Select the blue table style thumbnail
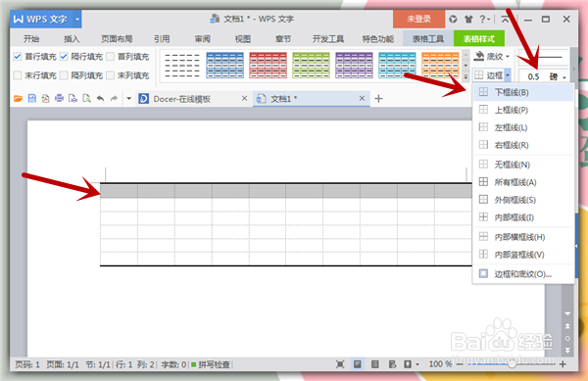588x381 pixels. 225,66
